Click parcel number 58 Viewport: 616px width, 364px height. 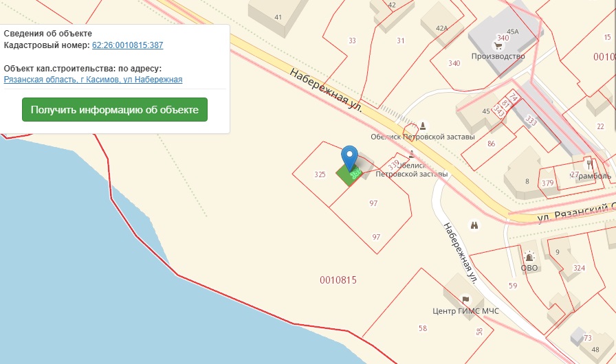click(x=423, y=328)
